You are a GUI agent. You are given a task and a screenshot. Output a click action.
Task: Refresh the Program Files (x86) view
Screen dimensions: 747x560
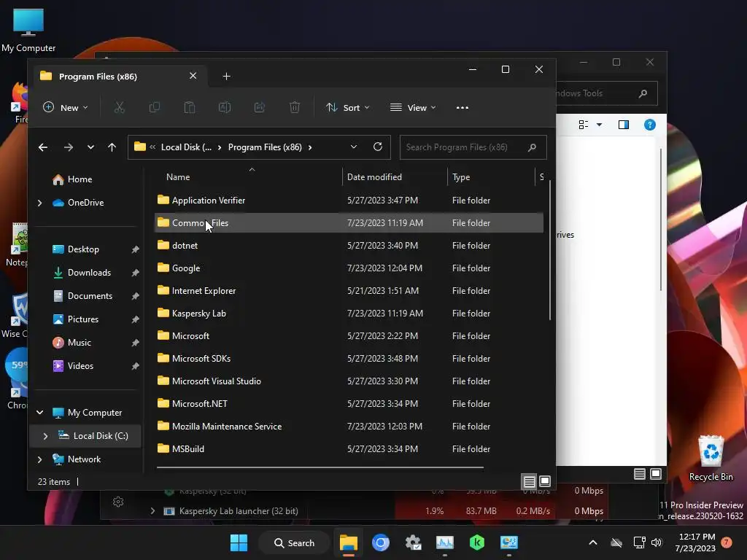tap(378, 147)
